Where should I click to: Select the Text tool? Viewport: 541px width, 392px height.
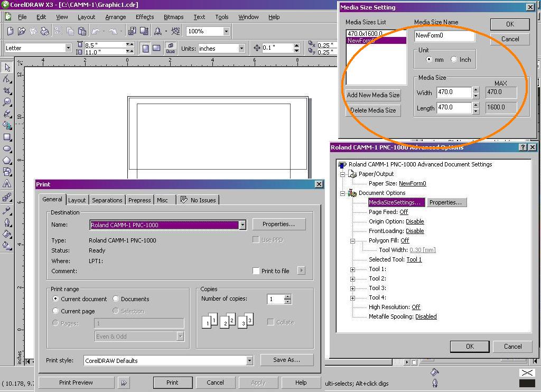7,184
